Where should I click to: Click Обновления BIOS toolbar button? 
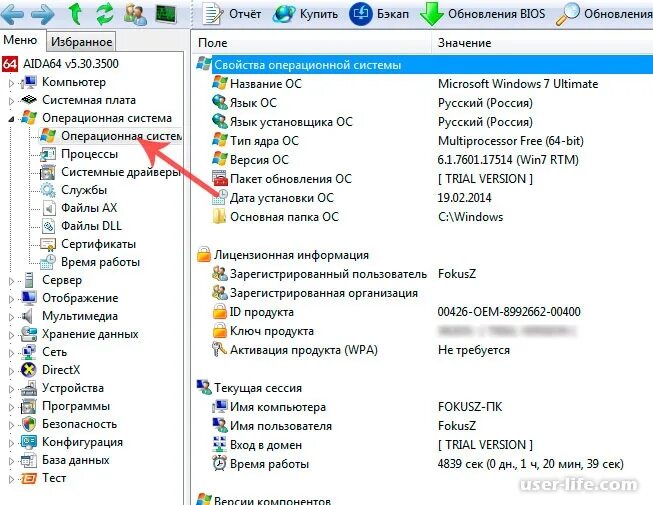[x=483, y=14]
